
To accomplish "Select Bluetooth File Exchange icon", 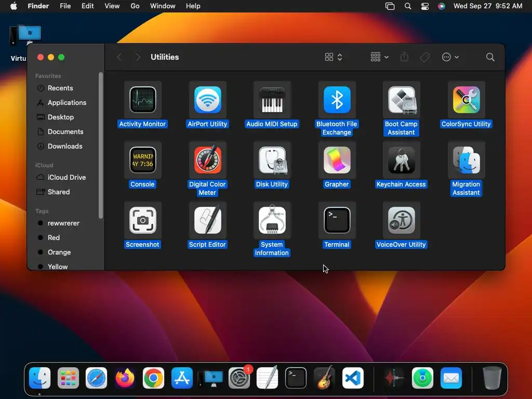I will point(337,100).
